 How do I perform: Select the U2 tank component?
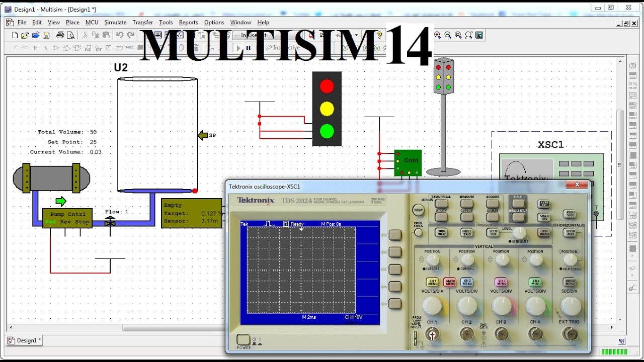coord(157,134)
